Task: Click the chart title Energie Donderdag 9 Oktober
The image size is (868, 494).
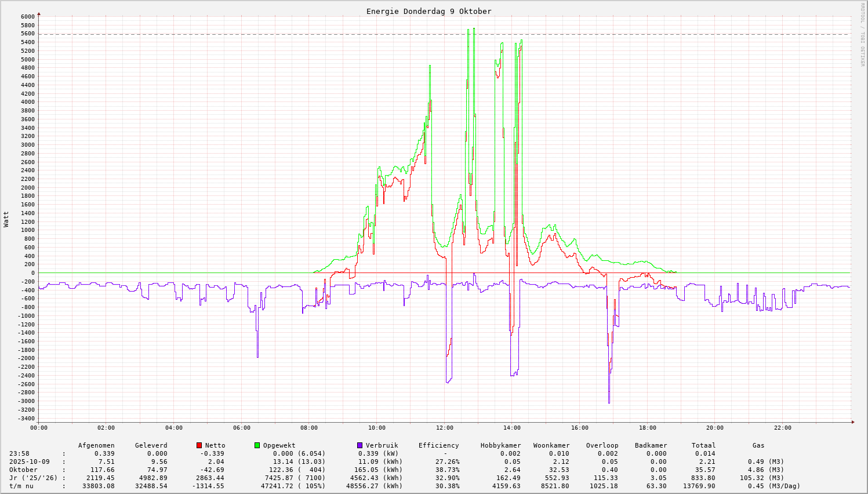Action: coord(428,11)
